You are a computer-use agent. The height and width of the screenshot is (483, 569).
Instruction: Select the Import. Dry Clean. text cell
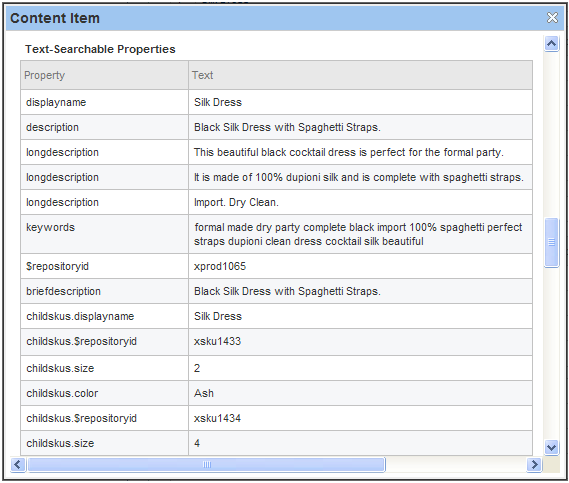pyautogui.click(x=360, y=202)
